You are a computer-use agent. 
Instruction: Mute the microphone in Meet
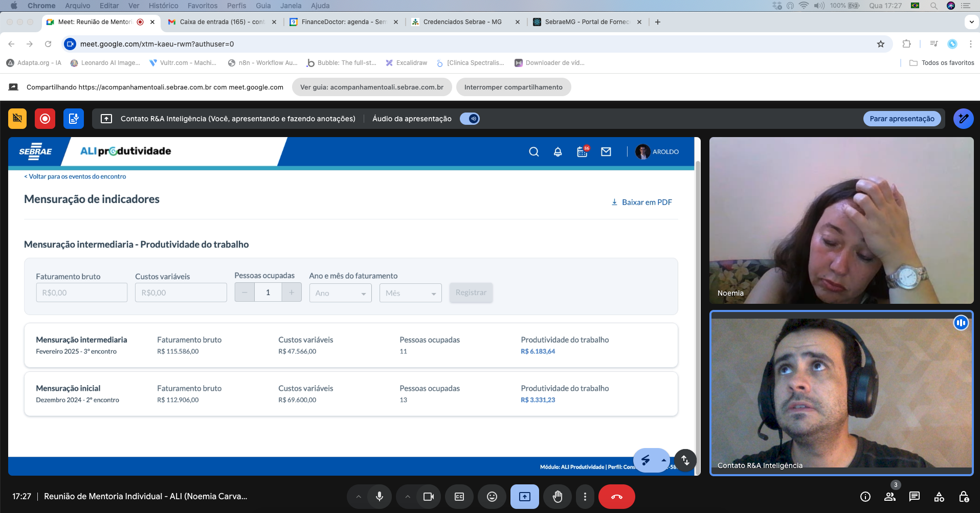click(x=380, y=497)
